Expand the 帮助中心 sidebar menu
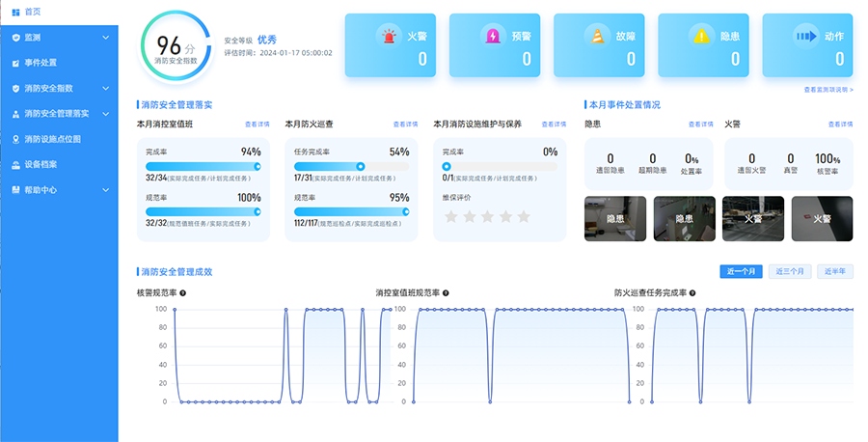868x442 pixels. pyautogui.click(x=105, y=190)
